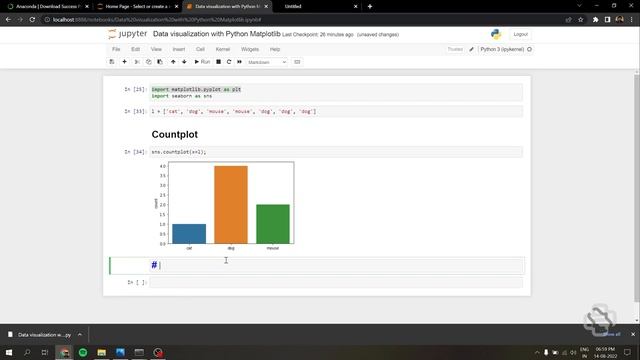Open File Explorer from the taskbar

tap(102, 352)
